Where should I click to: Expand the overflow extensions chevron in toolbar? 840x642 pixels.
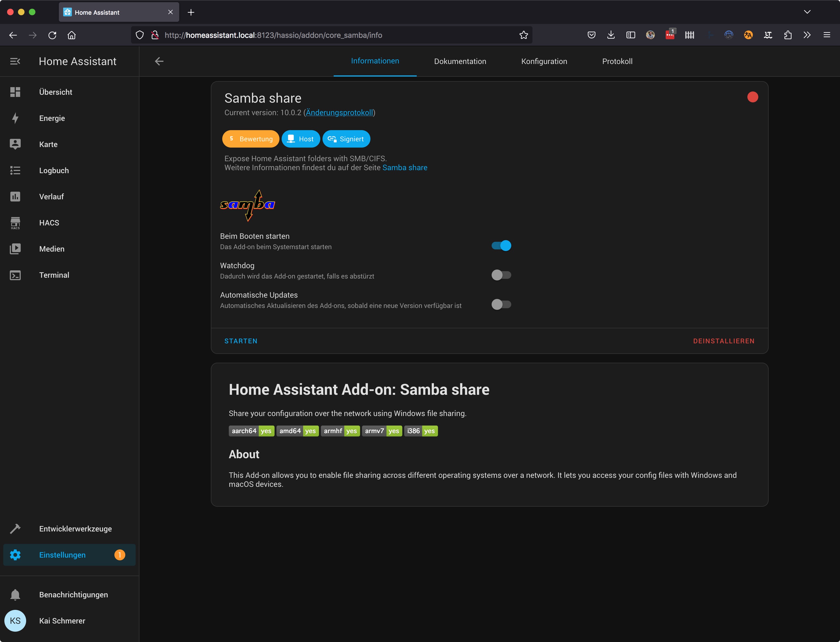coord(807,35)
